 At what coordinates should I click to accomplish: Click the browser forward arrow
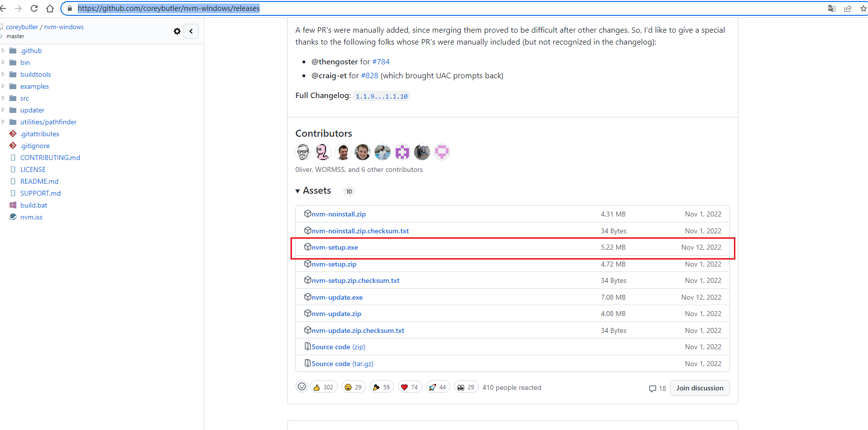18,8
